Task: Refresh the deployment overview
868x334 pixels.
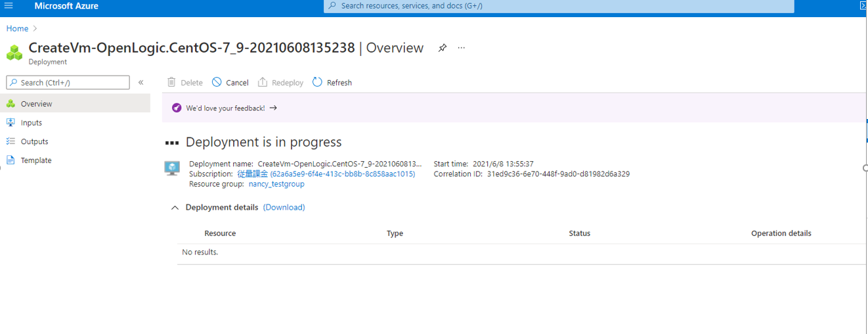Action: pos(332,82)
